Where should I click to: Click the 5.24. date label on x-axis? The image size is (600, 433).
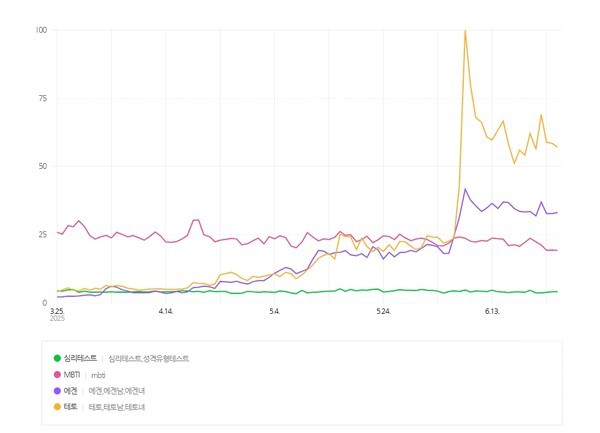[384, 311]
